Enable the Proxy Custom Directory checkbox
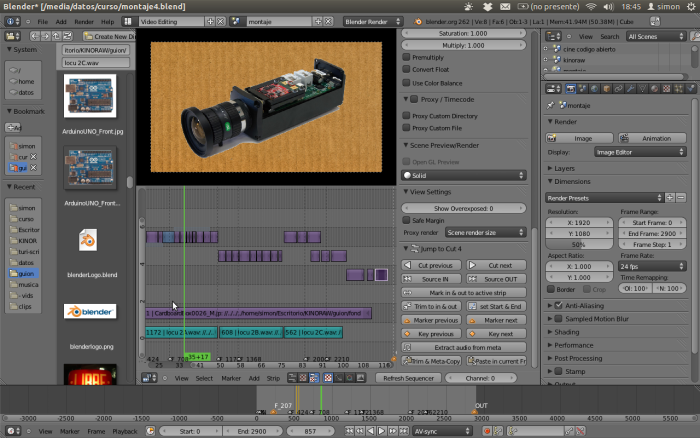Screen dimensions: 700x438 pyautogui.click(x=406, y=115)
